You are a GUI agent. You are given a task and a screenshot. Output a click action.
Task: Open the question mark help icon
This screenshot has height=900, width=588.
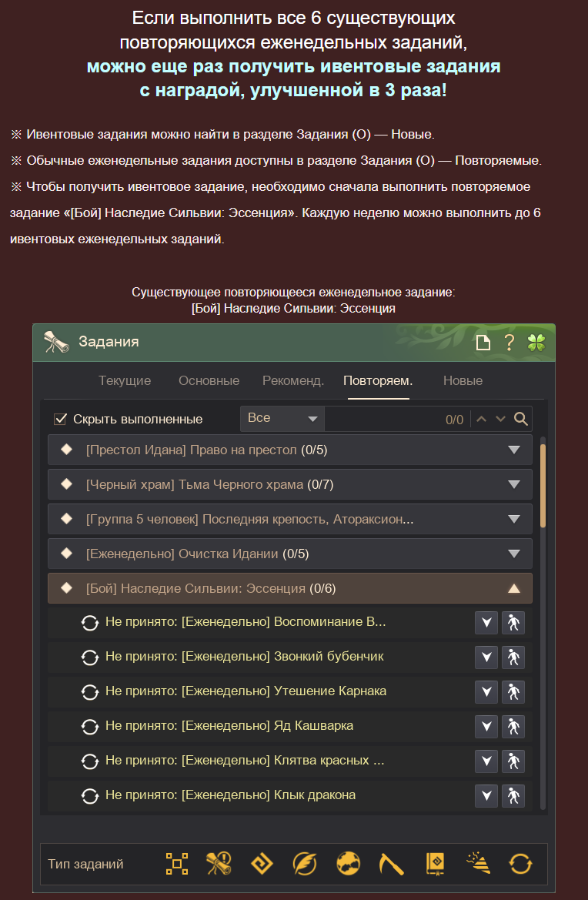pos(509,343)
